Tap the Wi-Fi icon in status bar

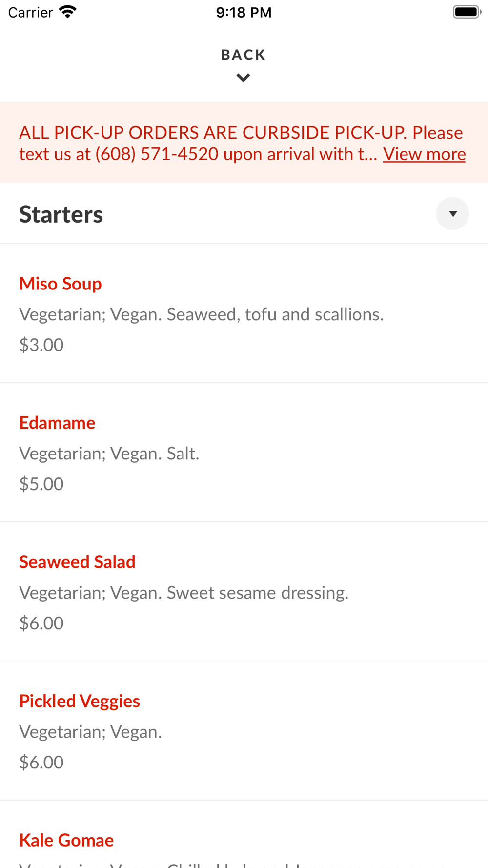click(68, 12)
